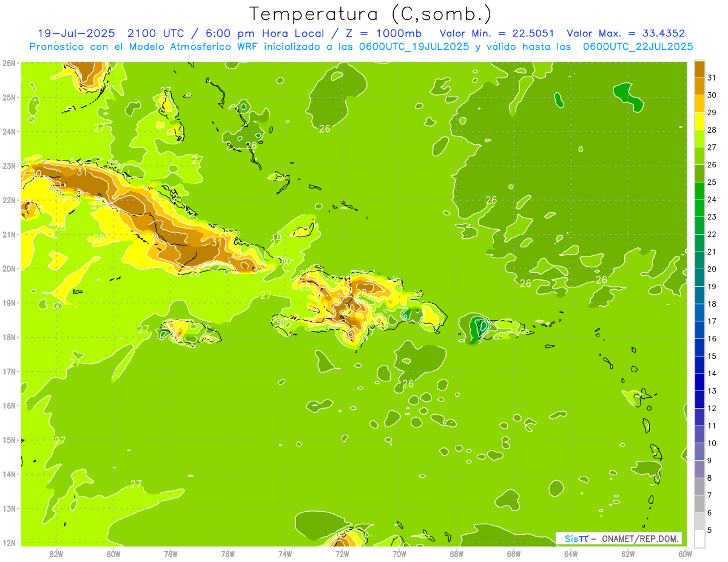Click the 6 label on the color scale

pos(710,513)
